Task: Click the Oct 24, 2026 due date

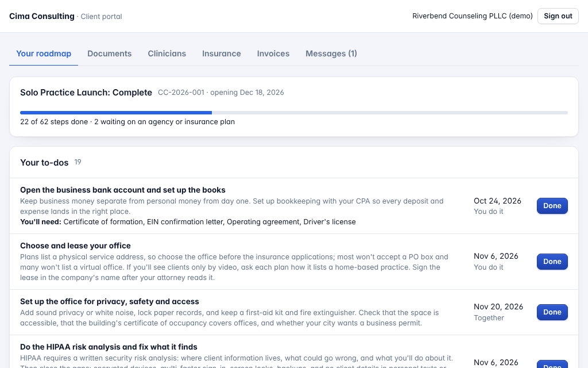Action: 497,201
